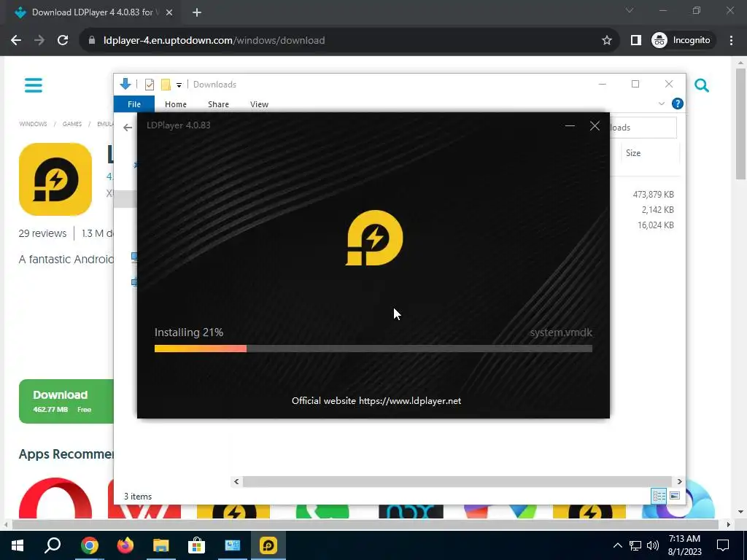Click the Explorer help question icon
Screen dimensions: 747x560
click(x=677, y=104)
